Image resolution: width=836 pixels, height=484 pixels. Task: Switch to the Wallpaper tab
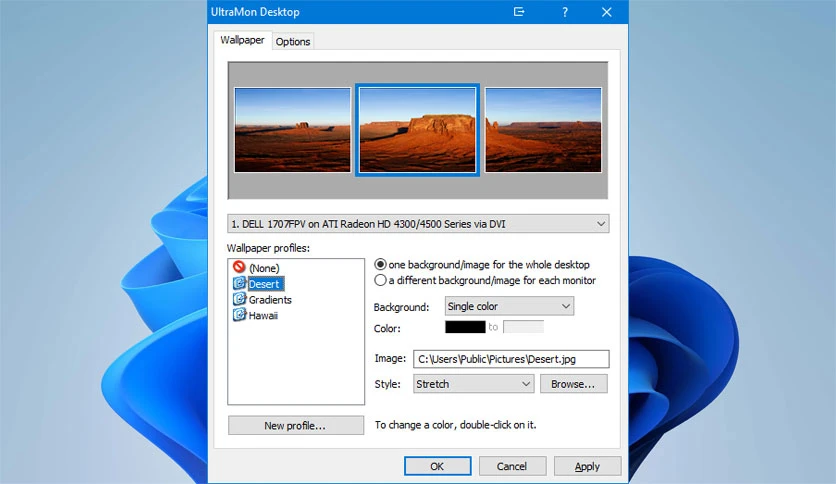tap(242, 40)
